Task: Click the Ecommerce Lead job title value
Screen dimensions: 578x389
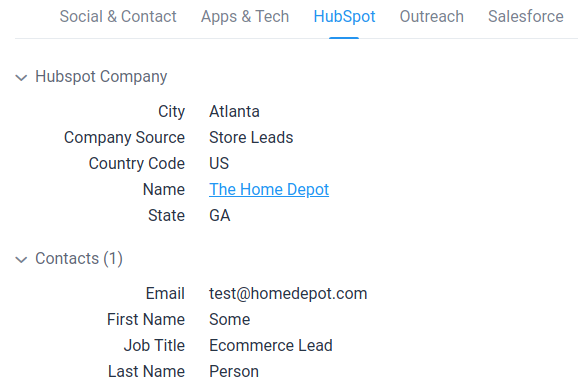Action: 271,345
